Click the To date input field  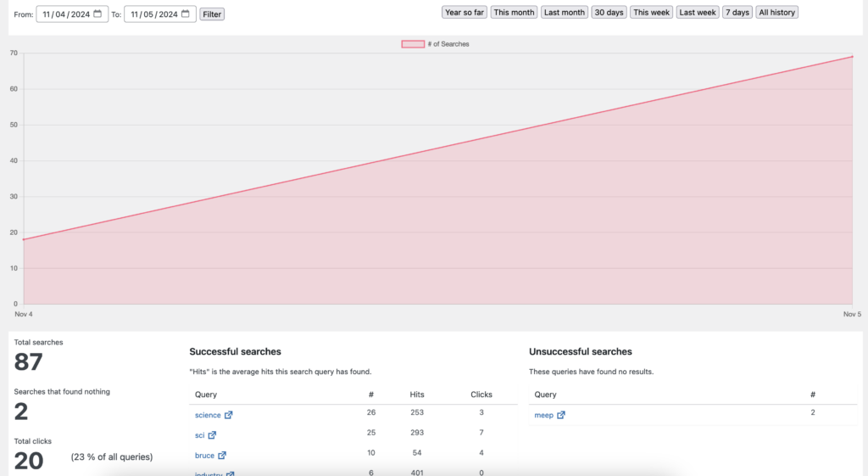pyautogui.click(x=153, y=14)
